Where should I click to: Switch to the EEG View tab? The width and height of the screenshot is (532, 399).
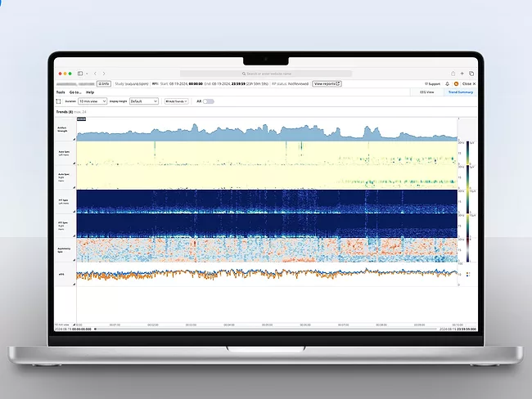point(428,92)
